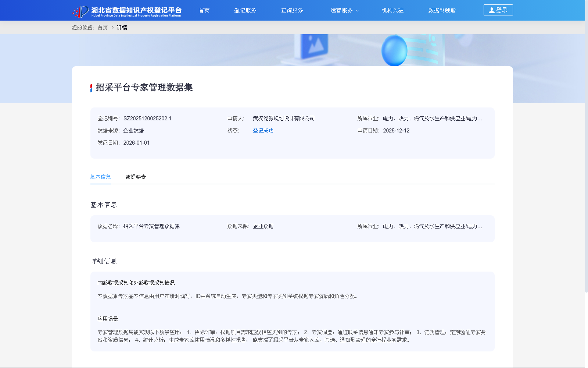Switch to the 数据要素 tab

pos(136,177)
